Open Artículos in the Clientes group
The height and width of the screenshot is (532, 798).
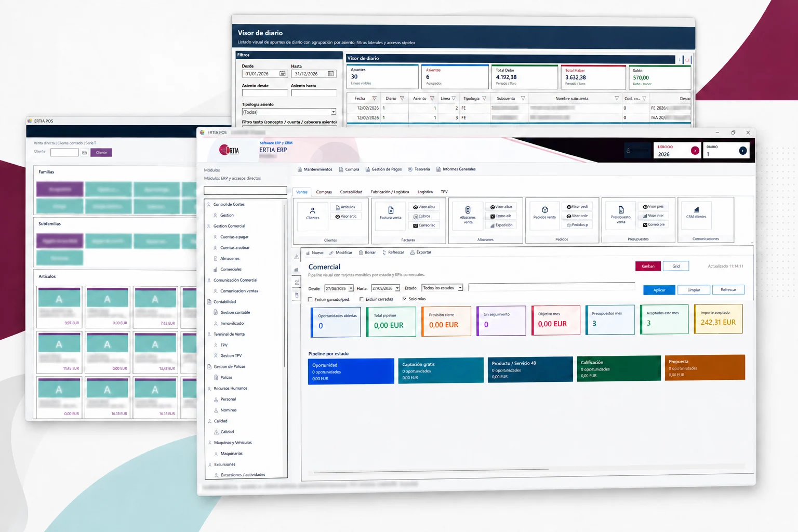[345, 207]
